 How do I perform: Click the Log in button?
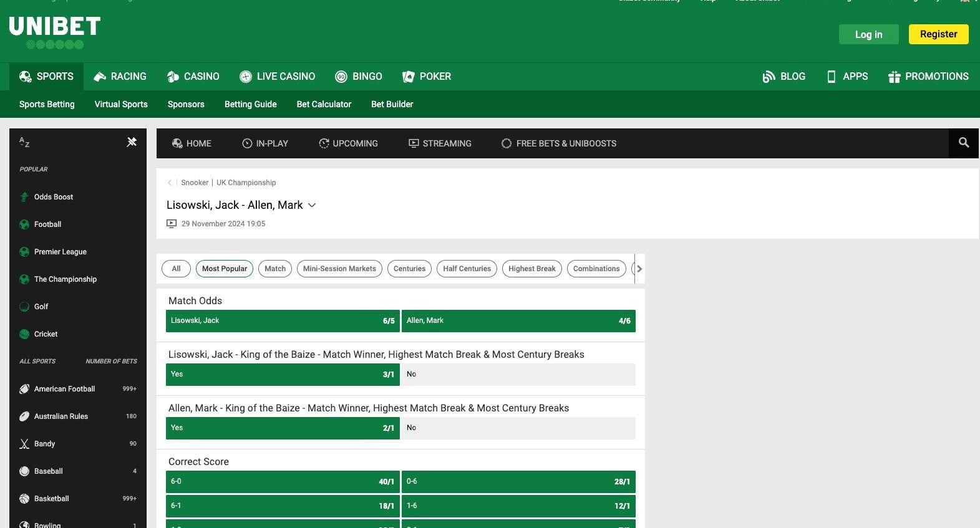click(868, 34)
